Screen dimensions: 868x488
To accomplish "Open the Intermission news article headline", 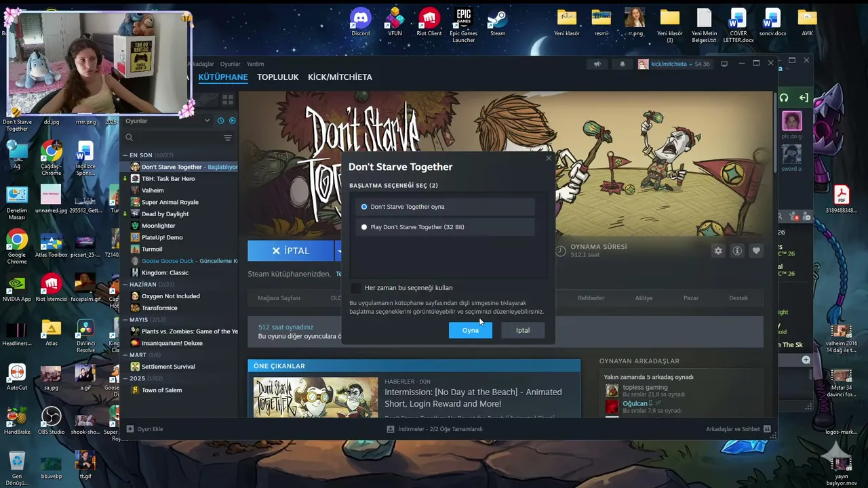I will 473,398.
